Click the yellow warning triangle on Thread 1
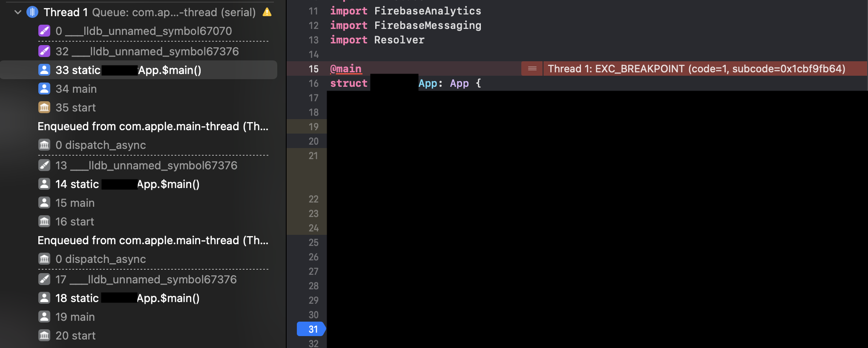Viewport: 868px width, 348px height. coord(267,12)
